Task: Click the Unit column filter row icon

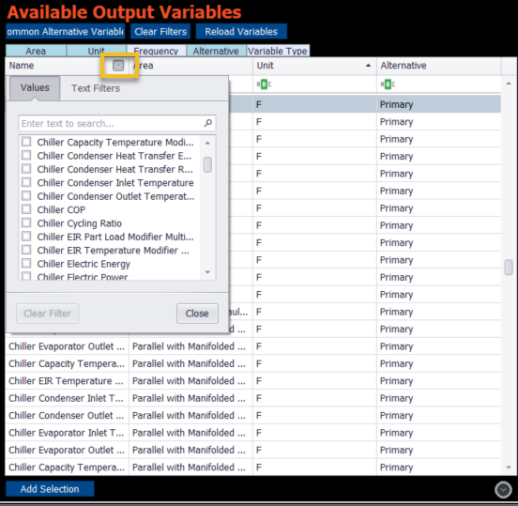Action: click(264, 85)
